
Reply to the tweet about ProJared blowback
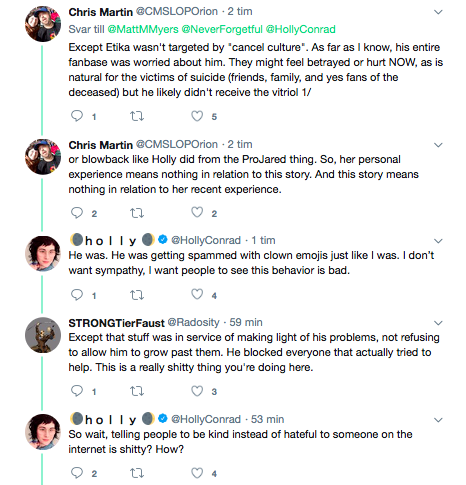point(77,213)
